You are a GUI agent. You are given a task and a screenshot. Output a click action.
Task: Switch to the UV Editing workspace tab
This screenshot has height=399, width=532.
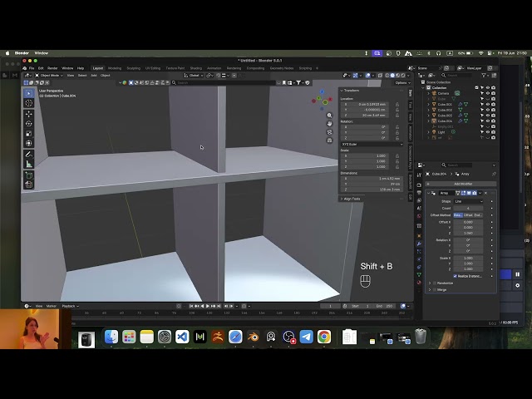pos(153,68)
